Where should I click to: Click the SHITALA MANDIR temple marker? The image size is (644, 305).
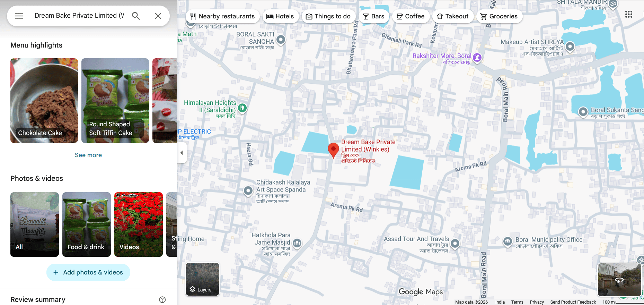coord(613,4)
